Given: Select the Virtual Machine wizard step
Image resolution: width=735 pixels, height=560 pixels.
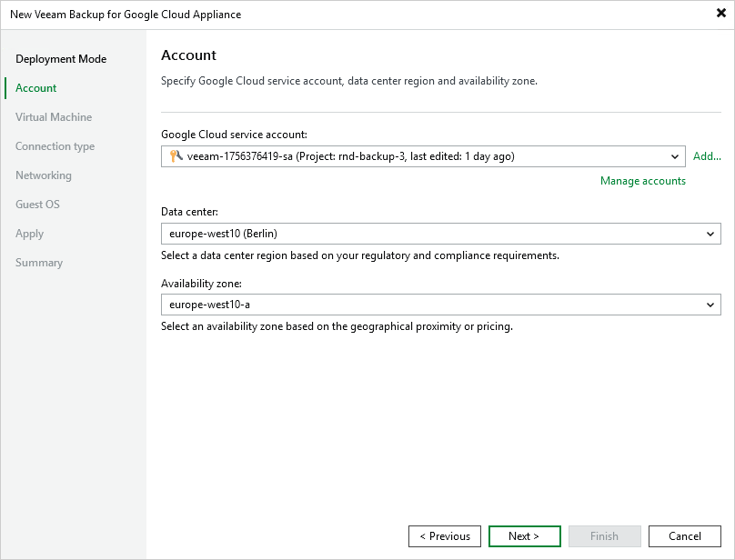Looking at the screenshot, I should [54, 117].
